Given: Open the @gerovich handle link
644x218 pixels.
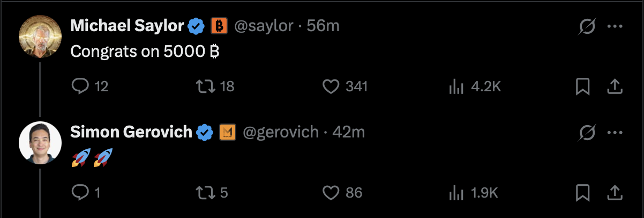Looking at the screenshot, I should (x=281, y=132).
